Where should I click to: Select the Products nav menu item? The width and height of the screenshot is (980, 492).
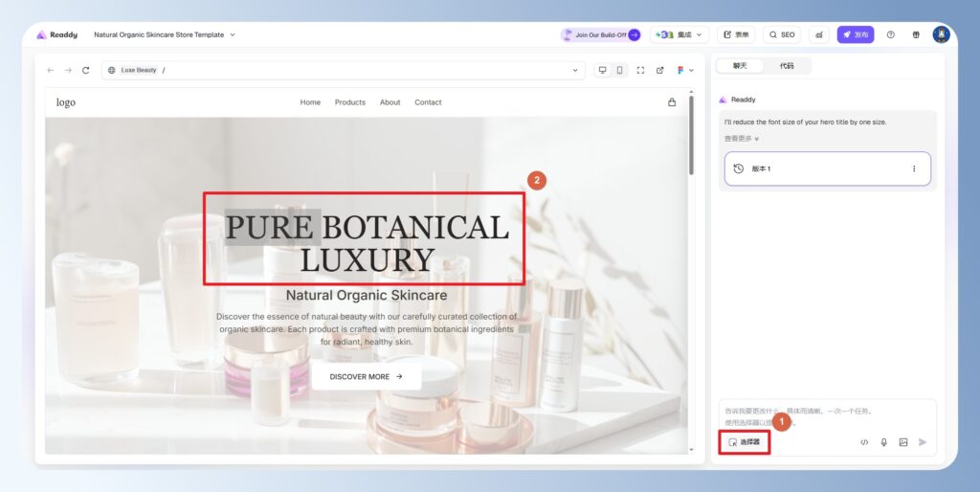[x=349, y=102]
